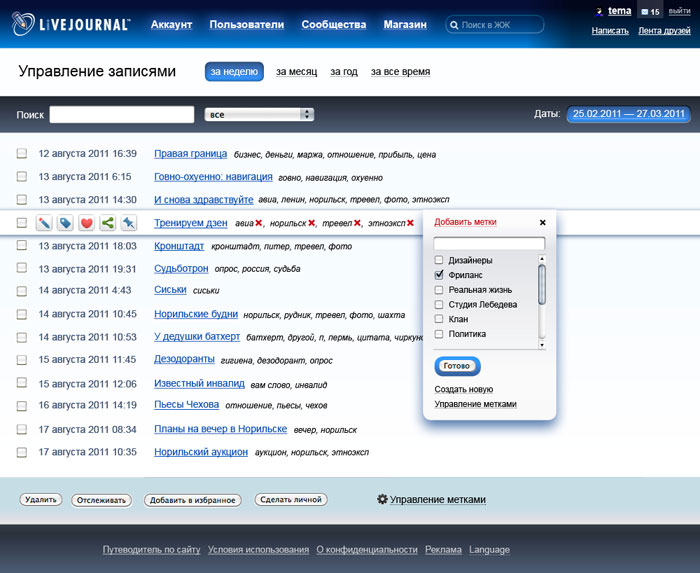The width and height of the screenshot is (700, 573).
Task: Select the checkbox for Правая граница entry
Action: pos(21,154)
